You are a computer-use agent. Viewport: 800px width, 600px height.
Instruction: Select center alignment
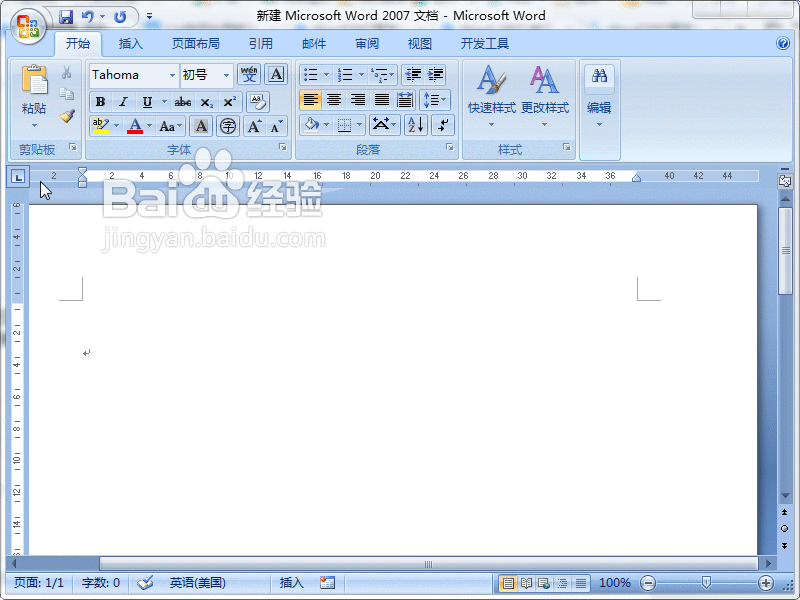(335, 99)
